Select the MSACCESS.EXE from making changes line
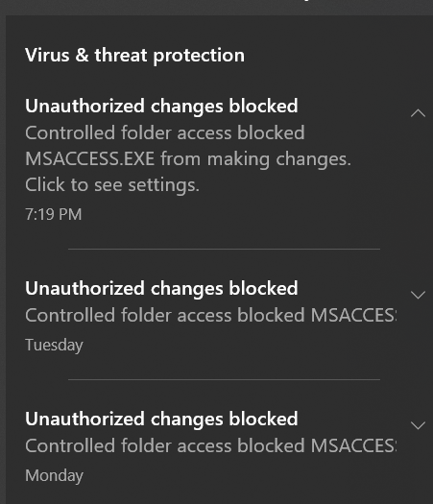Screen dimensions: 433x504 coord(188,159)
